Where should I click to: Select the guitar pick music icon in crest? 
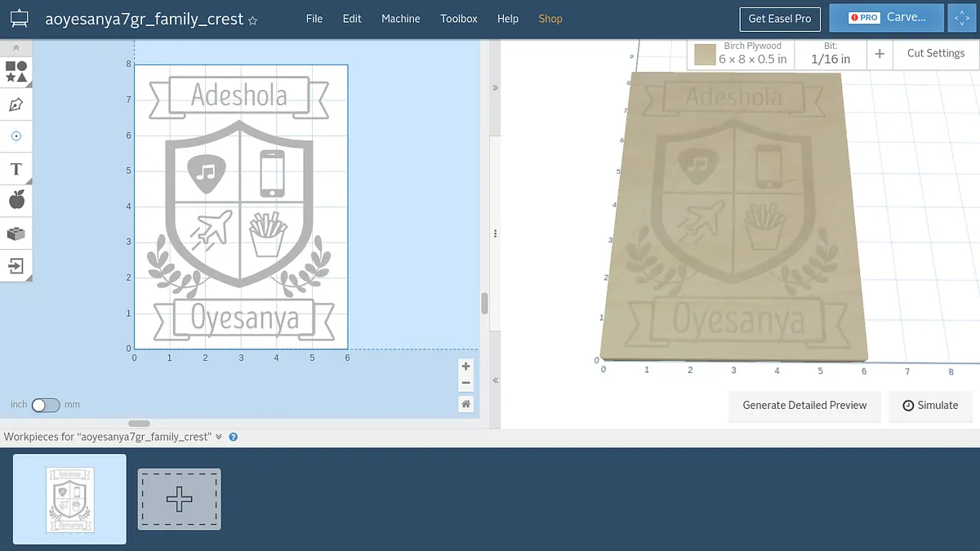[x=206, y=174]
